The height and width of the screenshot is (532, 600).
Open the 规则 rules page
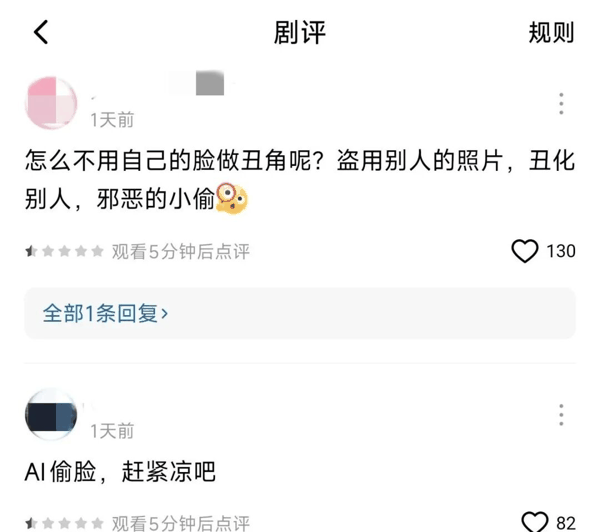[x=551, y=33]
